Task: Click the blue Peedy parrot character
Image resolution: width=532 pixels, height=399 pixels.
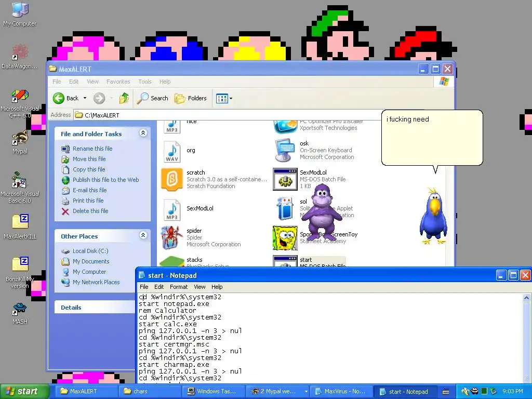Action: 433,216
